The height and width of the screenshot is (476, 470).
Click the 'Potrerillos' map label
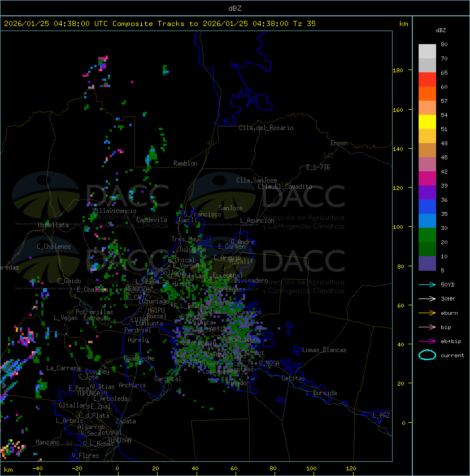(x=94, y=311)
